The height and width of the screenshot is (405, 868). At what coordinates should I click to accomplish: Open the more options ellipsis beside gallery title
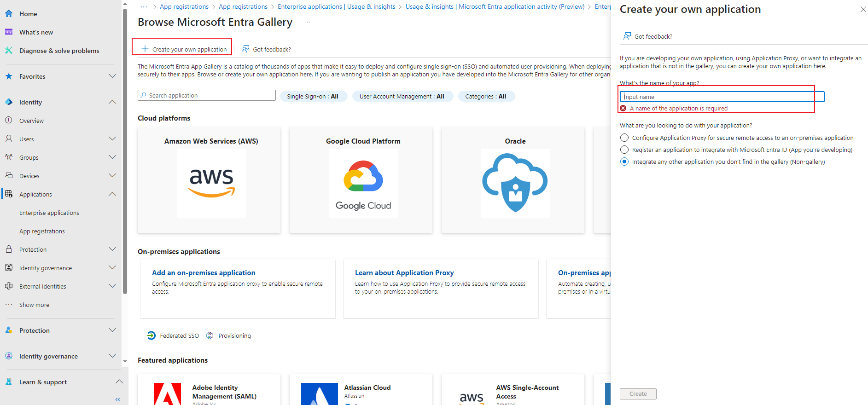click(x=307, y=22)
